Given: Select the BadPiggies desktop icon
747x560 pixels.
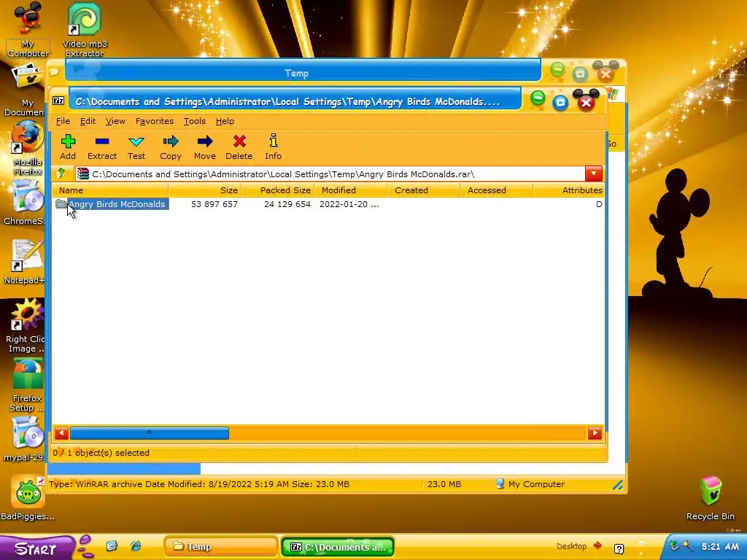Looking at the screenshot, I should point(28,497).
